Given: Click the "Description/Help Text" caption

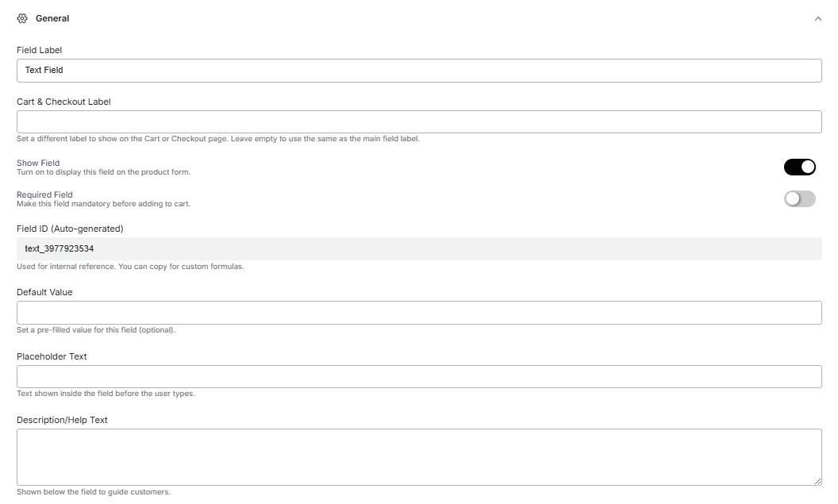Looking at the screenshot, I should pos(62,420).
